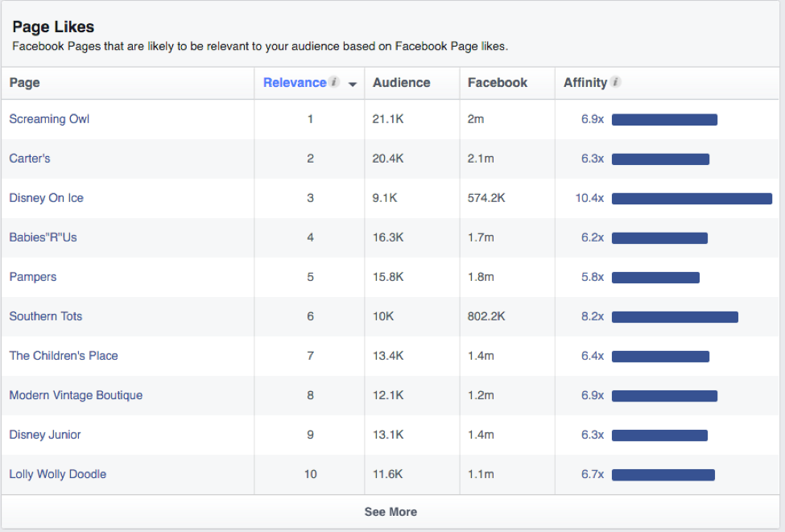This screenshot has height=532, width=785.
Task: Open the Carter's page link
Action: click(30, 159)
